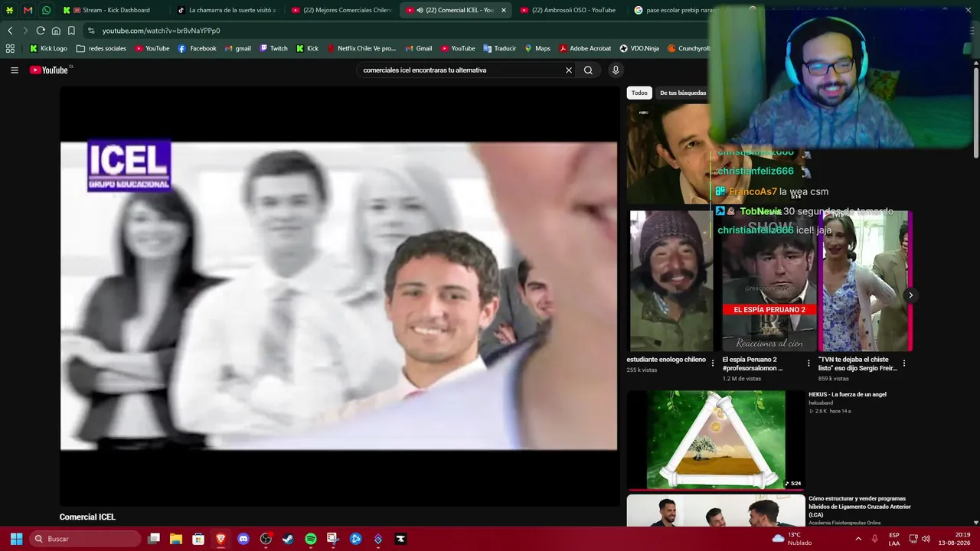This screenshot has height=551, width=980.
Task: Open the lowercase gmail bookmark
Action: tap(237, 48)
